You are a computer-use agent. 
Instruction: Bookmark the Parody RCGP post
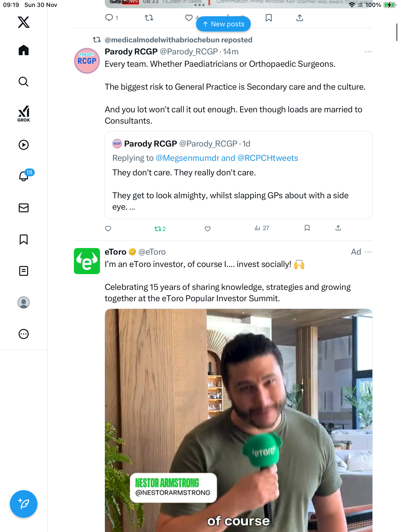pos(307,228)
